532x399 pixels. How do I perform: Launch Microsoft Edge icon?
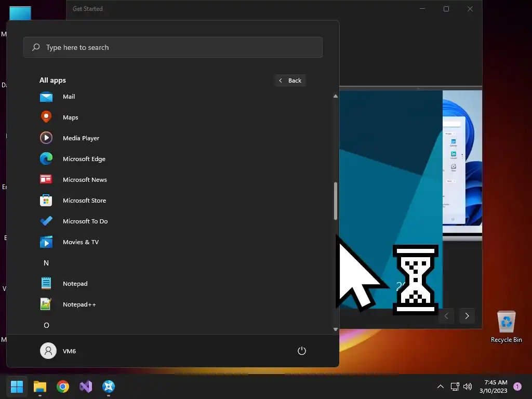[46, 159]
